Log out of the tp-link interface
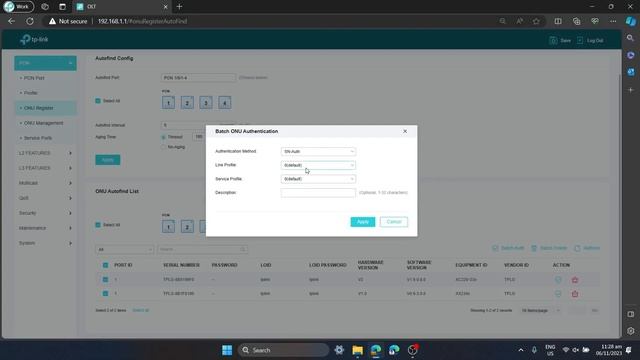The image size is (640, 360). coord(590,40)
